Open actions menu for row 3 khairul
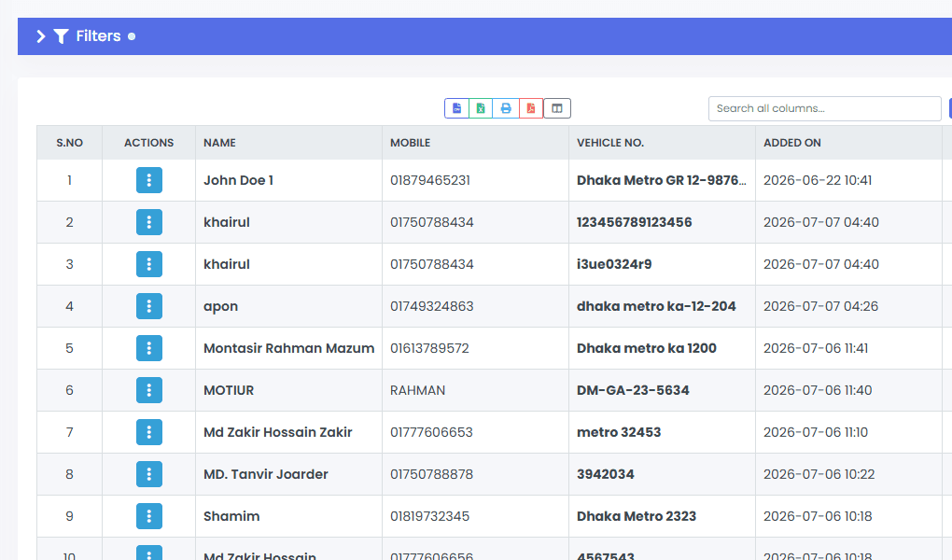Viewport: 952px width, 560px height. tap(148, 264)
